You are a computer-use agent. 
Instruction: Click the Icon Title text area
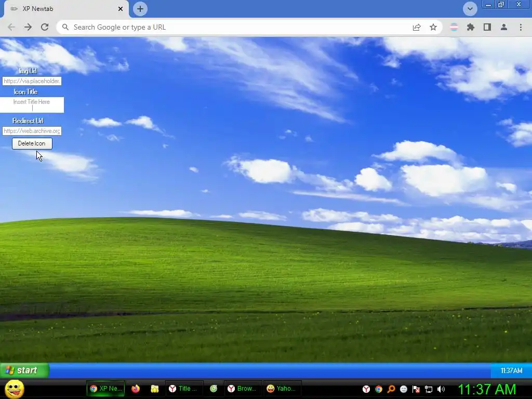(x=32, y=105)
